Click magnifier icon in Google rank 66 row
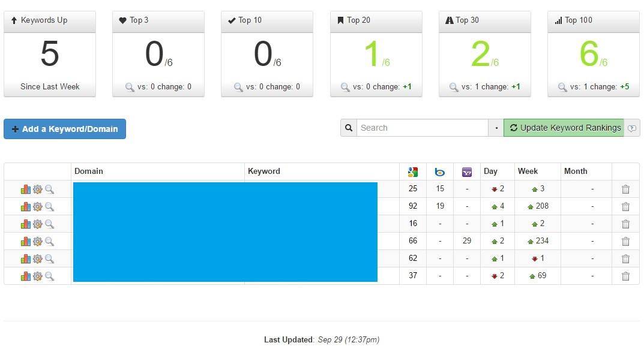 coord(49,241)
